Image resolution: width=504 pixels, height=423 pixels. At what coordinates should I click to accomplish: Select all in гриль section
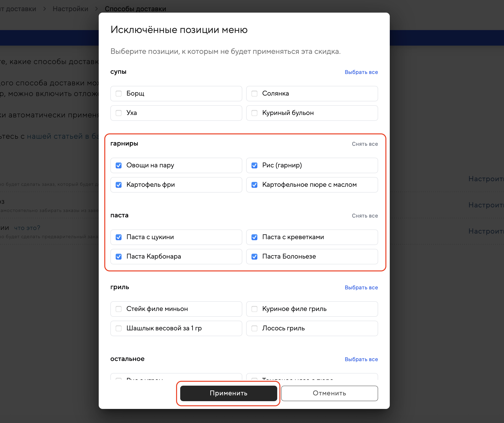coord(361,288)
